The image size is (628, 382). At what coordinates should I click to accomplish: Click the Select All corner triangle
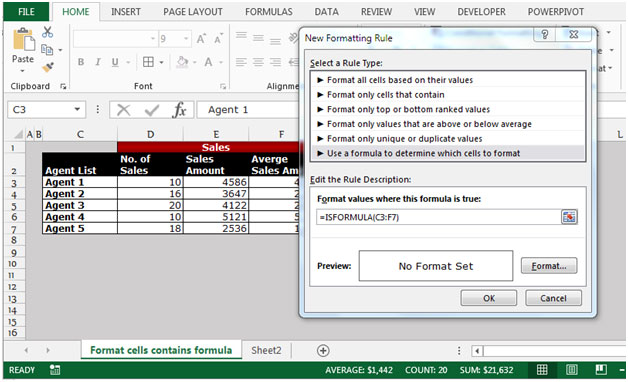coord(18,134)
